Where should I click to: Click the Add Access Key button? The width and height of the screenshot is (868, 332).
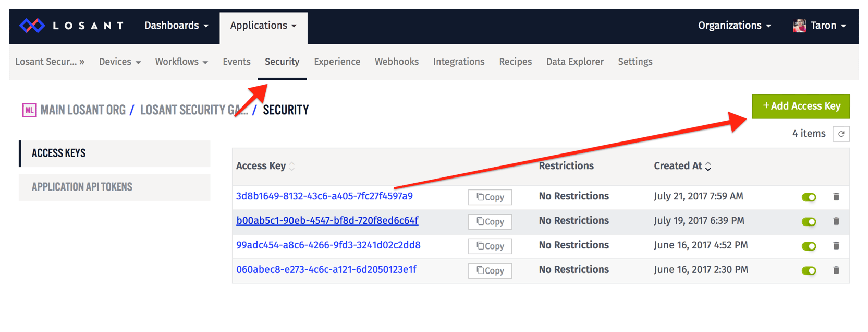coord(801,106)
